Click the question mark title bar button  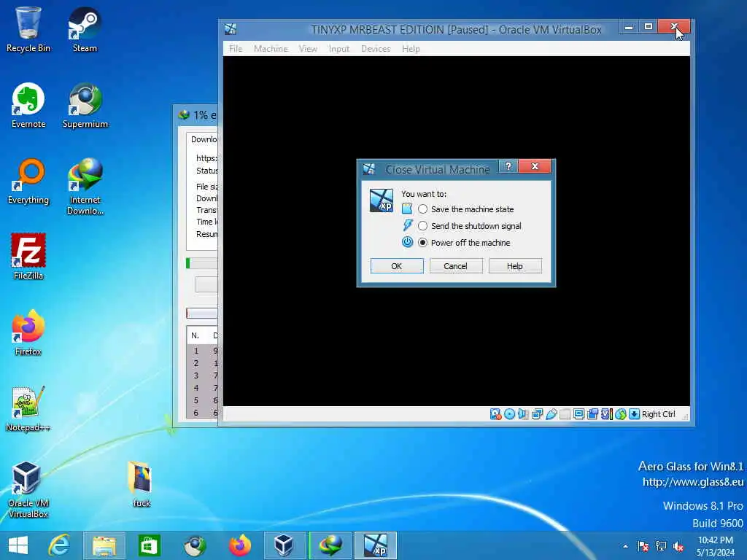pyautogui.click(x=508, y=166)
